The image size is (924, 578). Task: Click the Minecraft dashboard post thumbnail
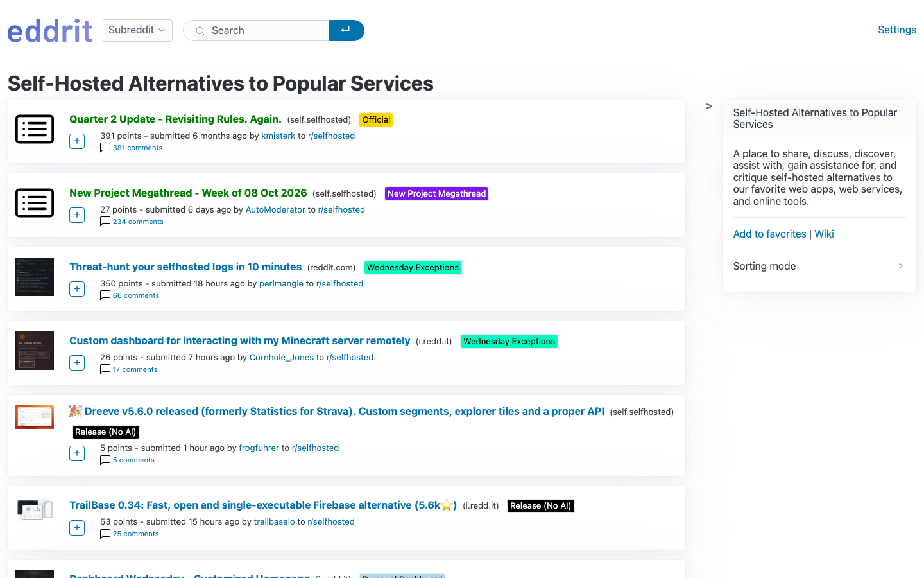coord(35,351)
